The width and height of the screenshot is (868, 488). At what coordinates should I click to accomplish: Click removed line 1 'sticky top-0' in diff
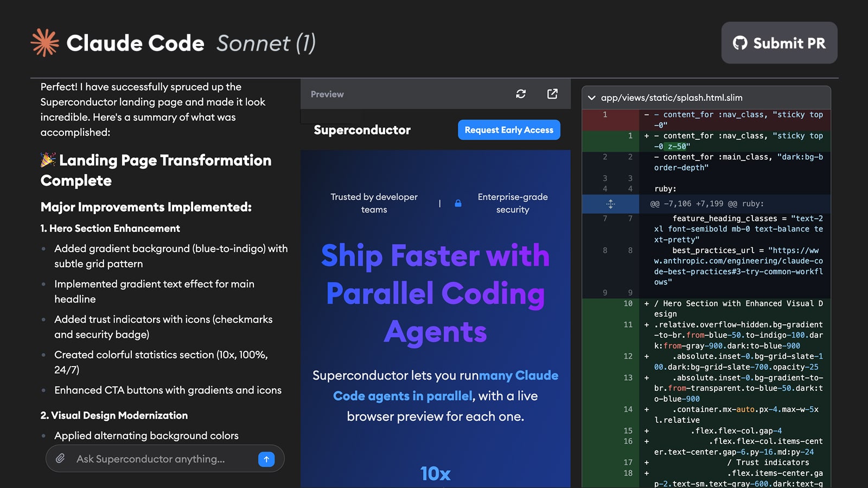[706, 120]
